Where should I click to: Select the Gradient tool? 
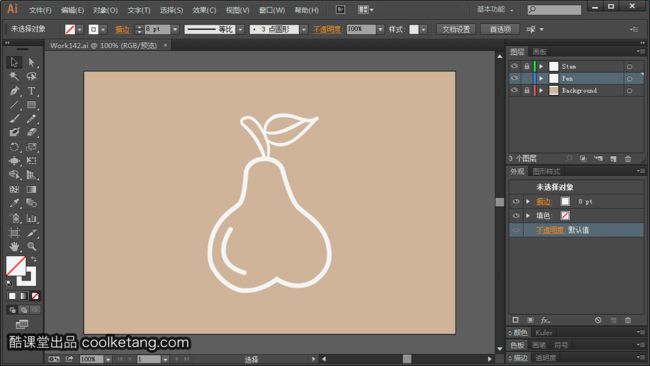32,189
